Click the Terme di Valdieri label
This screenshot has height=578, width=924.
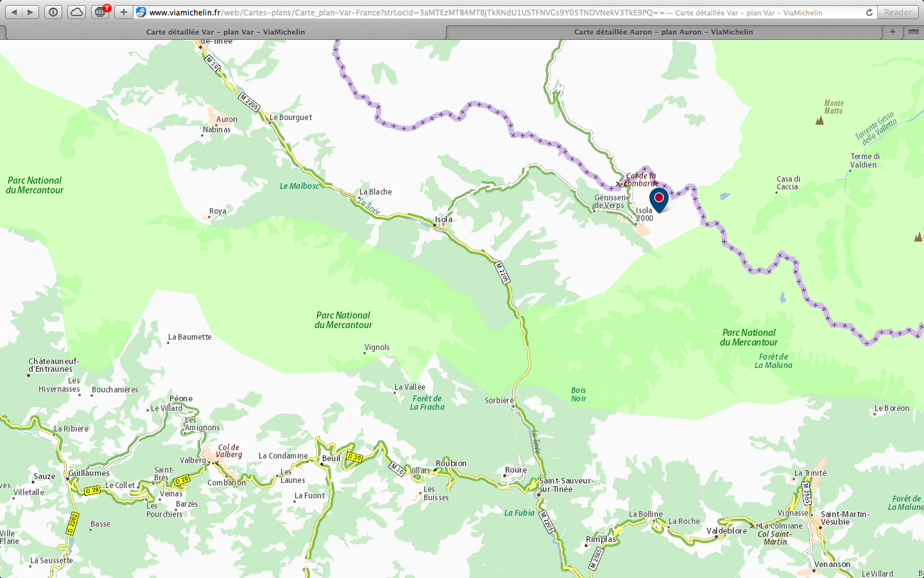(x=865, y=161)
